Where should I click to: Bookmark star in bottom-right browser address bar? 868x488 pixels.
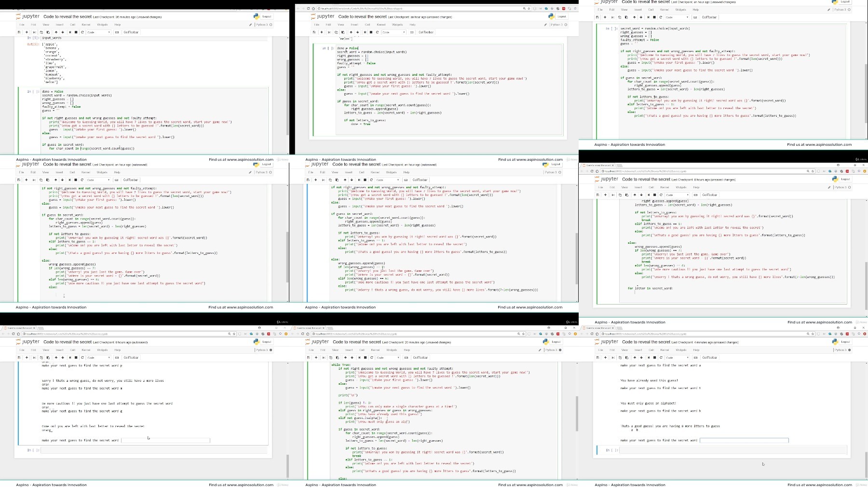(x=813, y=334)
